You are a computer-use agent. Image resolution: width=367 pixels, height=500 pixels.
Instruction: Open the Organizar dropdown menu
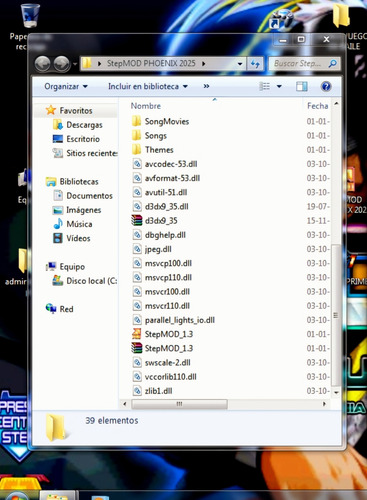[x=66, y=87]
